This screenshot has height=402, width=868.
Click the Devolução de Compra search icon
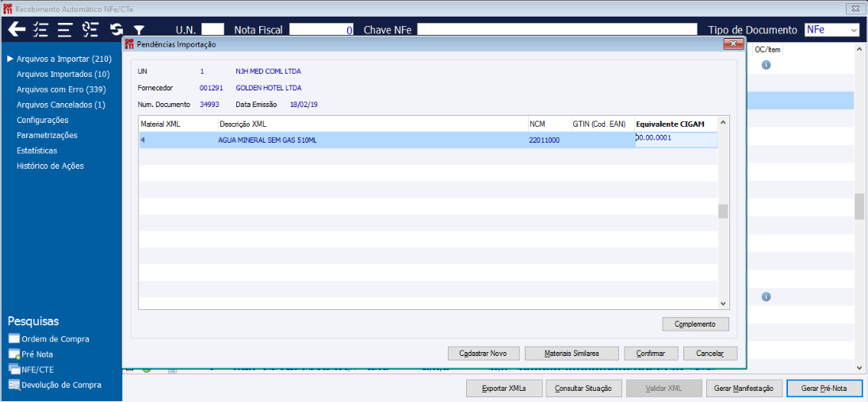14,385
